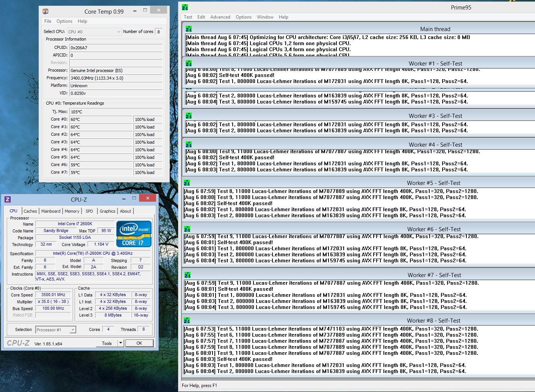This screenshot has width=535, height=392.
Task: Click the Tj. Max value 105°C
Action: point(116,112)
